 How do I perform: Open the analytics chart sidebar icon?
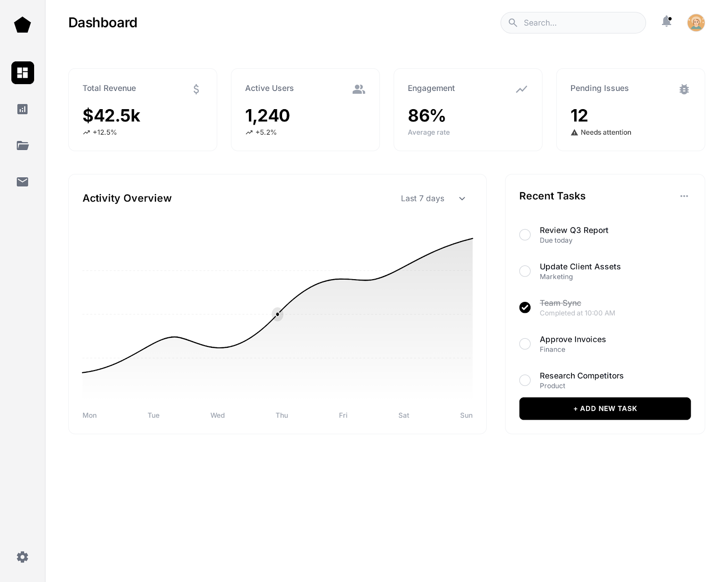(22, 109)
